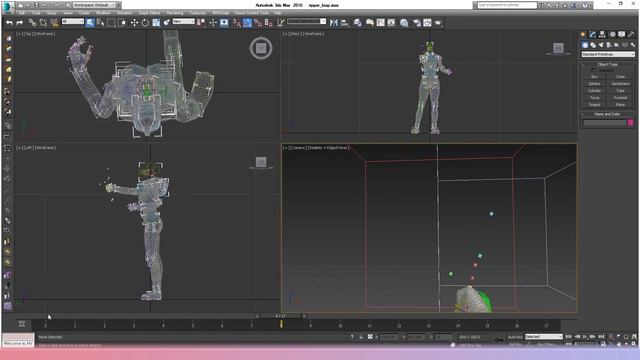The image size is (640, 360).
Task: Open the Schematic View from toolbar
Action: click(x=391, y=23)
